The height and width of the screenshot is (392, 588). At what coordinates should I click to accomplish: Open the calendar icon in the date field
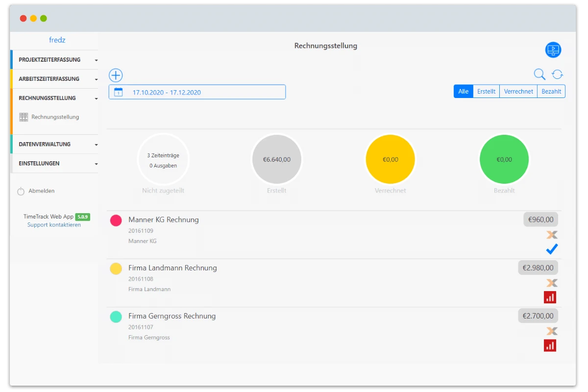click(x=118, y=92)
